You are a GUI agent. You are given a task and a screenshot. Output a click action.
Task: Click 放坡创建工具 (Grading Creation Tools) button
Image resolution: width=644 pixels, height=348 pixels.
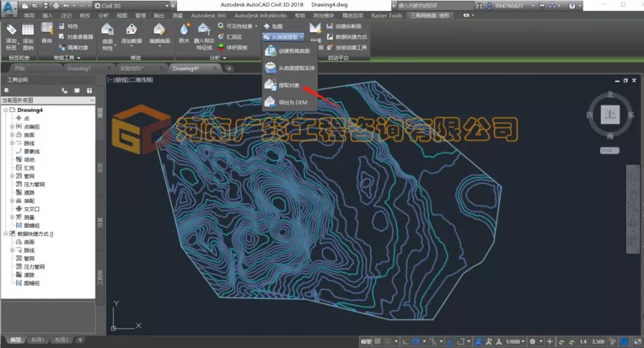coord(346,48)
